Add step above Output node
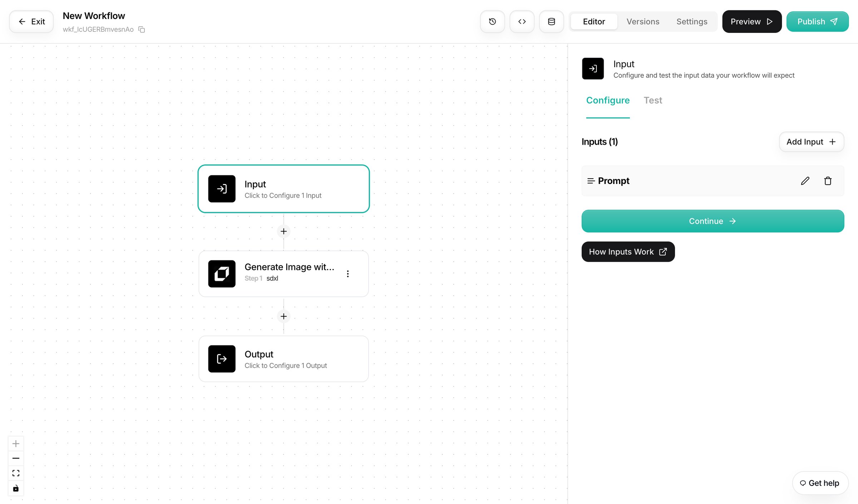The width and height of the screenshot is (858, 504). [283, 316]
